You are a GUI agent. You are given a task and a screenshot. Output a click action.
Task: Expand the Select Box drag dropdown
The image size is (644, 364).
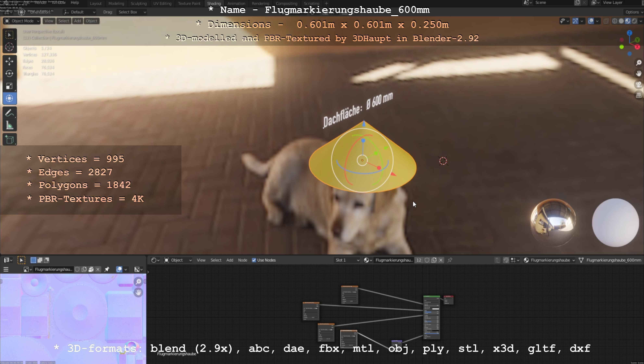132,12
